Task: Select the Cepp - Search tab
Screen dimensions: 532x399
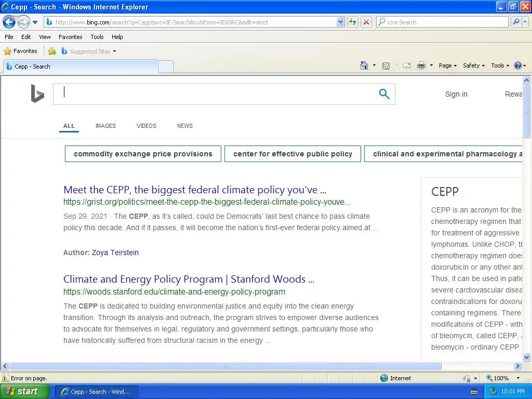Action: click(81, 66)
